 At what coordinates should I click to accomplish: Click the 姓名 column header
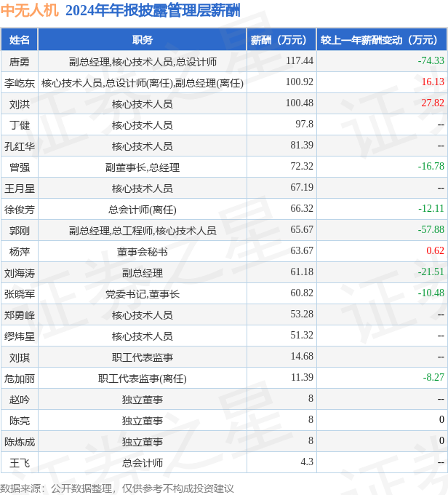[19, 40]
